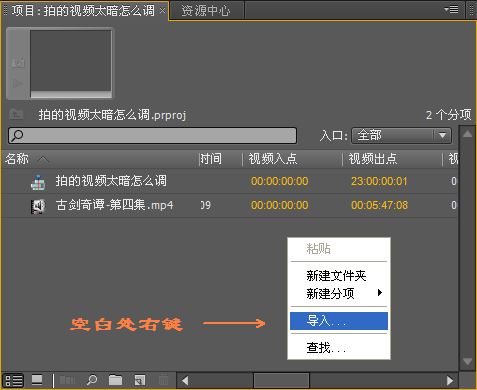This screenshot has height=390, width=477.
Task: Switch to icon view in bottom toolbar
Action: coord(37,380)
